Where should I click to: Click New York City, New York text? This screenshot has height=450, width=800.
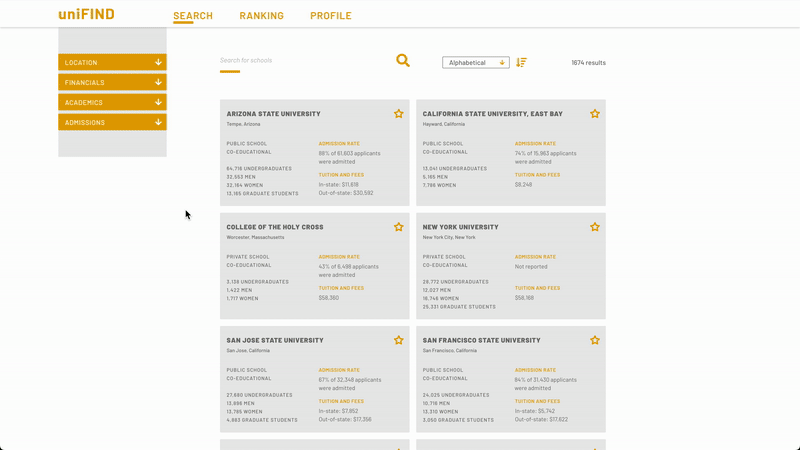coord(448,237)
